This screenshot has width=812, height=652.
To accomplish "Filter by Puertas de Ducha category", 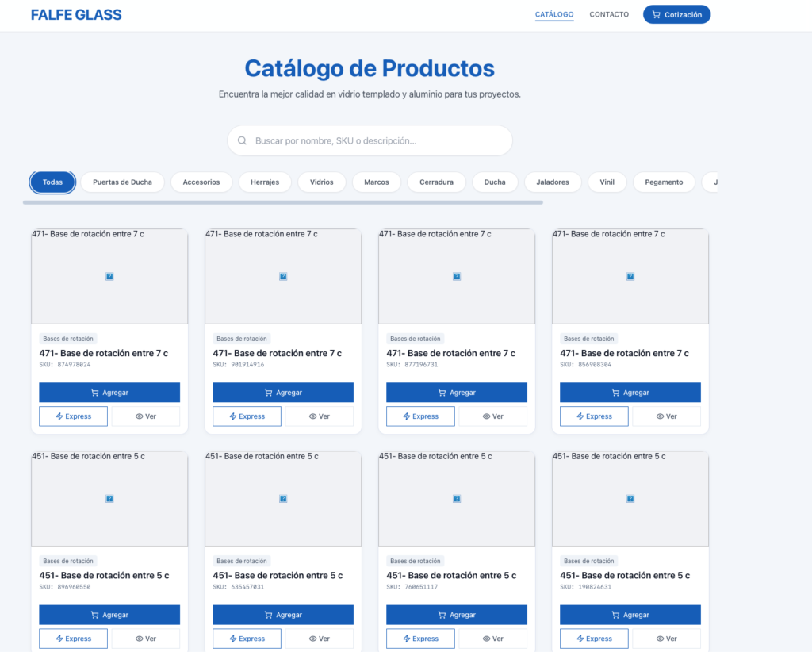I will pyautogui.click(x=122, y=182).
